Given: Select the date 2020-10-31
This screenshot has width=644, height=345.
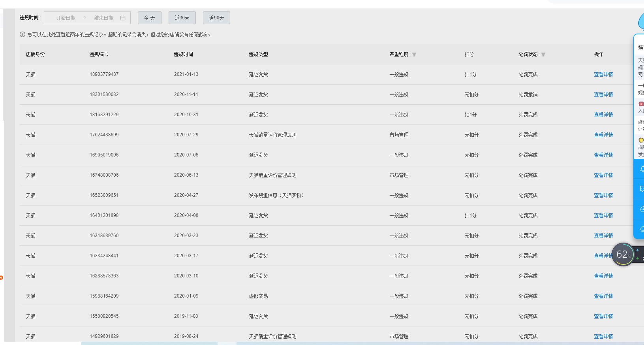Looking at the screenshot, I should (x=186, y=115).
